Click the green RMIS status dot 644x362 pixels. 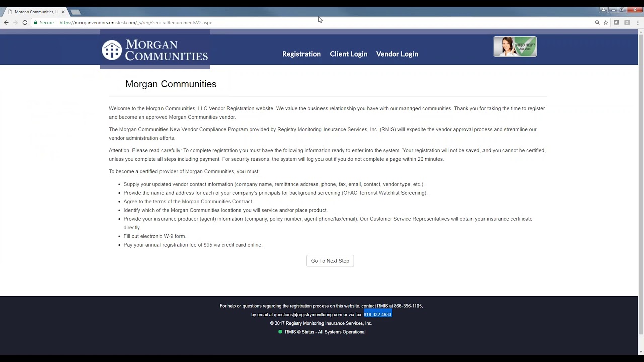(280, 332)
